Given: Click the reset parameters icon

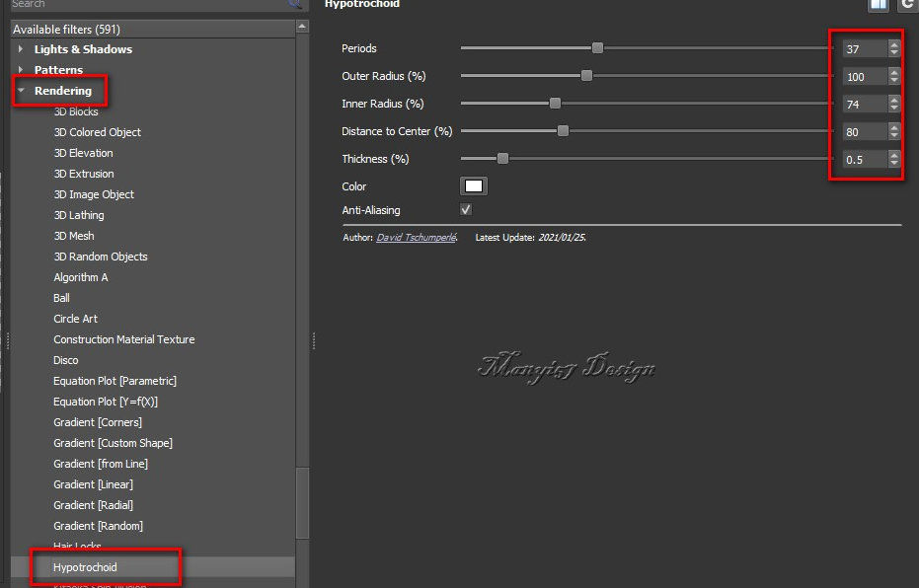Looking at the screenshot, I should pos(907,5).
